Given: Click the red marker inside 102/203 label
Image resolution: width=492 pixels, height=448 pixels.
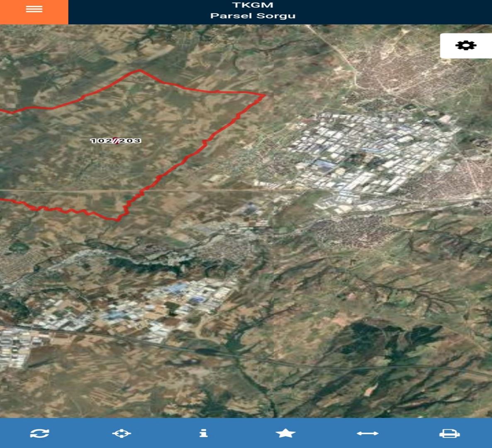Looking at the screenshot, I should pyautogui.click(x=116, y=141).
